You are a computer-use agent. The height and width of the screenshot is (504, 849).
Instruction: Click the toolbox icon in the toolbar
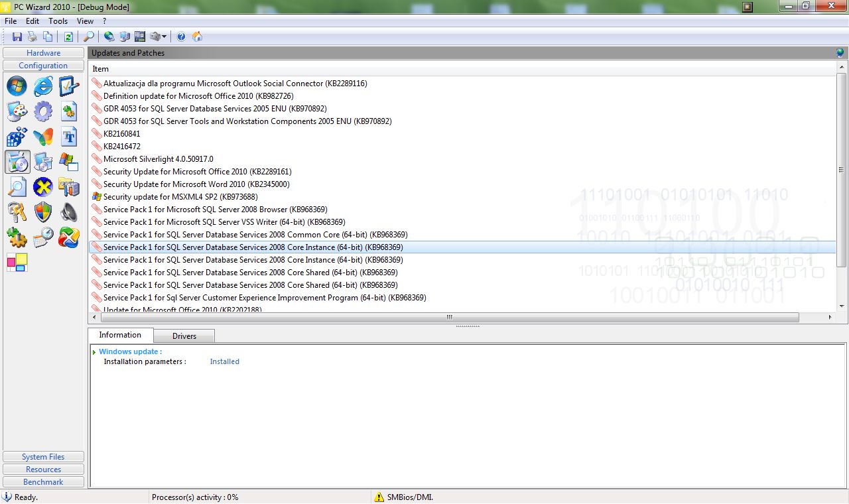[155, 36]
